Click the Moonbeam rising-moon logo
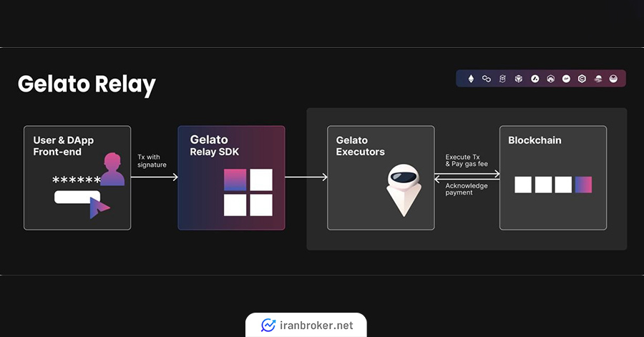 [598, 79]
